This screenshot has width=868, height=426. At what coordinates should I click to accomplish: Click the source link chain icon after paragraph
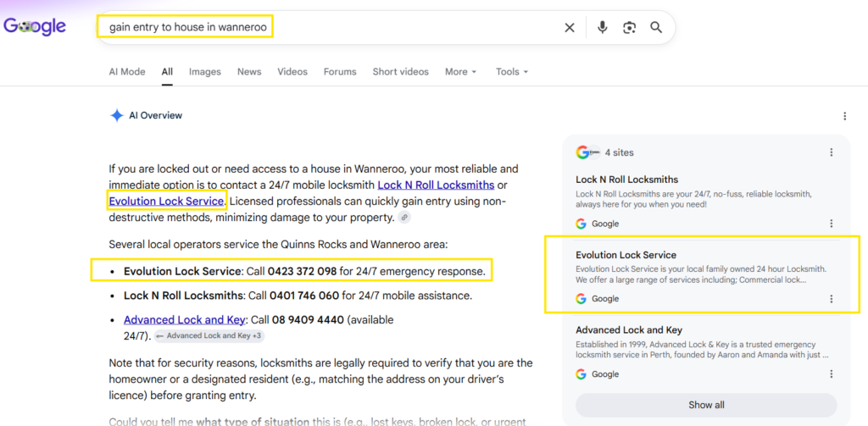(404, 218)
